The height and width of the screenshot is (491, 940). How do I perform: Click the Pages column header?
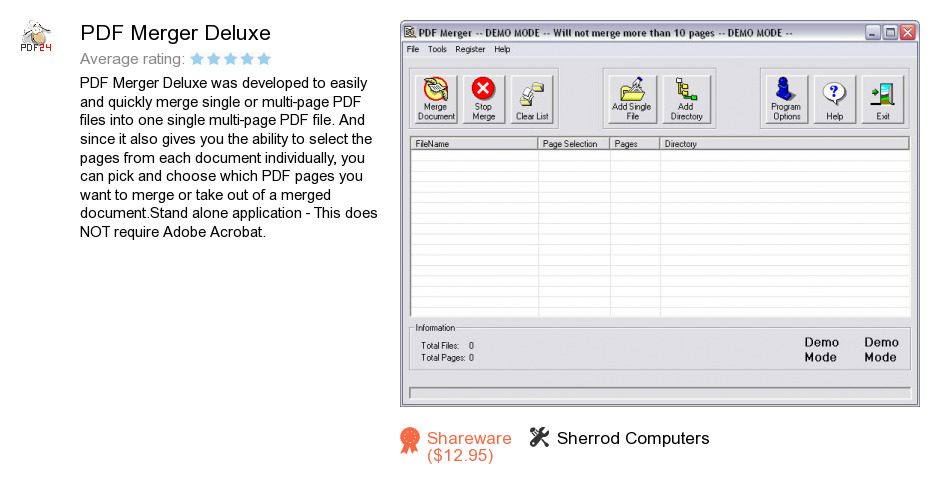tap(635, 144)
